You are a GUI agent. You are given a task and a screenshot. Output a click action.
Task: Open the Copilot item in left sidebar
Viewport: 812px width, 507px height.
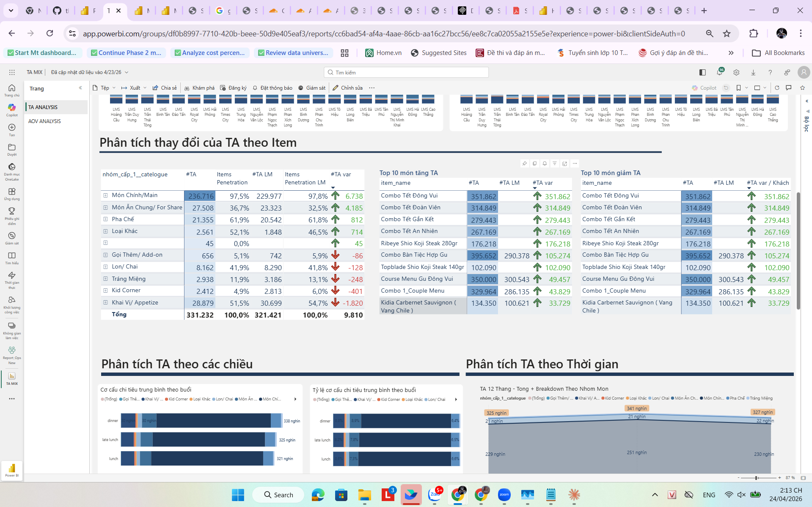pos(12,110)
